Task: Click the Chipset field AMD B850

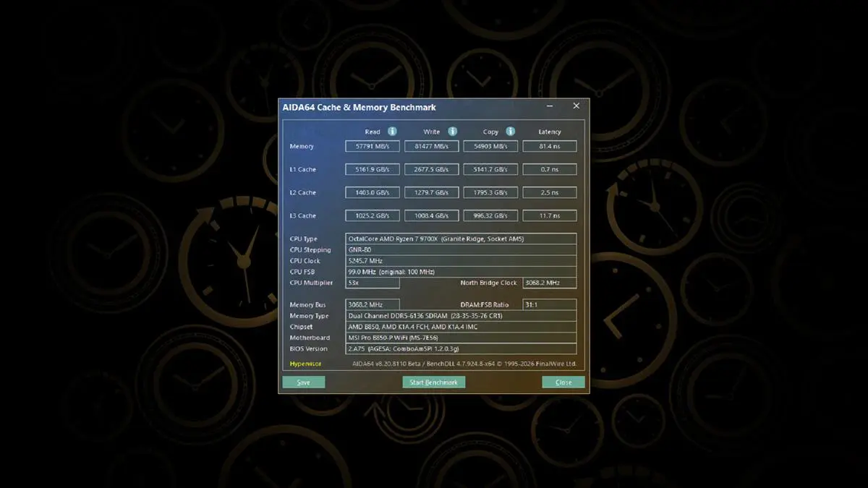Action: [x=461, y=327]
